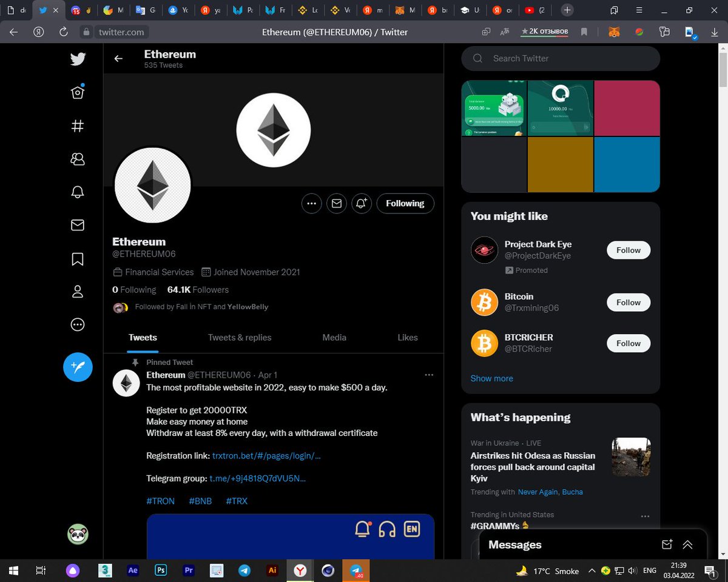Open the t.me Telegram group link
728x582 pixels.
(x=258, y=478)
